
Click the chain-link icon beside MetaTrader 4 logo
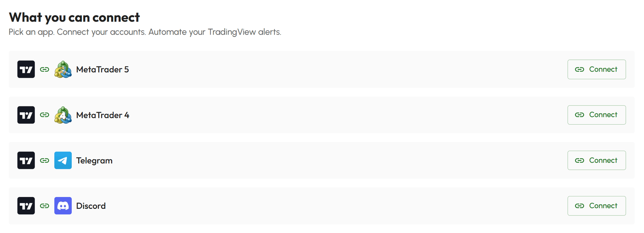(x=45, y=115)
